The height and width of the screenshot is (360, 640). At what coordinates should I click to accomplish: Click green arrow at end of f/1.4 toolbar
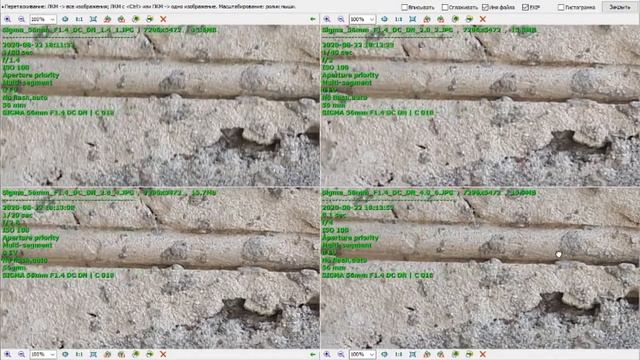(313, 19)
